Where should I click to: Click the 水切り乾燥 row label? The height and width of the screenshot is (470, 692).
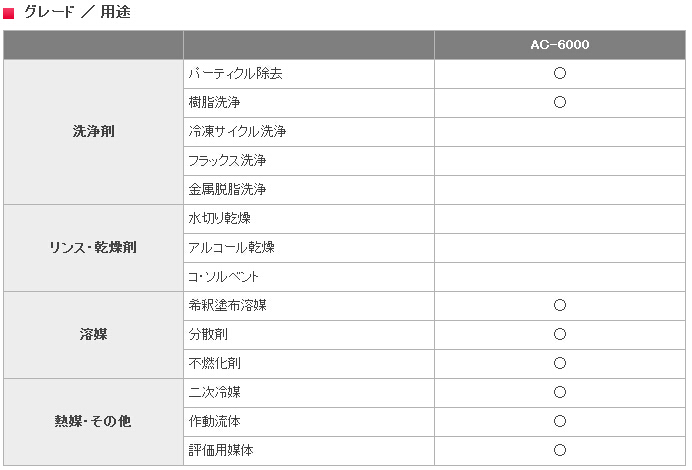coord(220,218)
